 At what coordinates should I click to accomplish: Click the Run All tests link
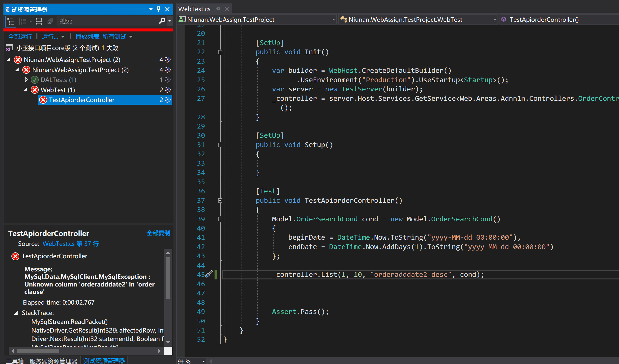(x=20, y=37)
